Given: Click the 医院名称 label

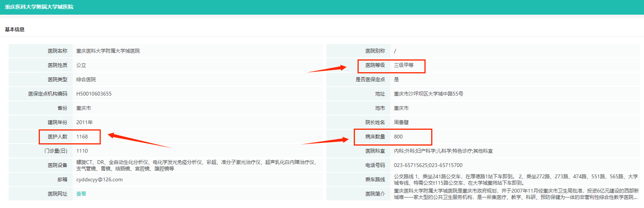Looking at the screenshot, I should tap(58, 51).
